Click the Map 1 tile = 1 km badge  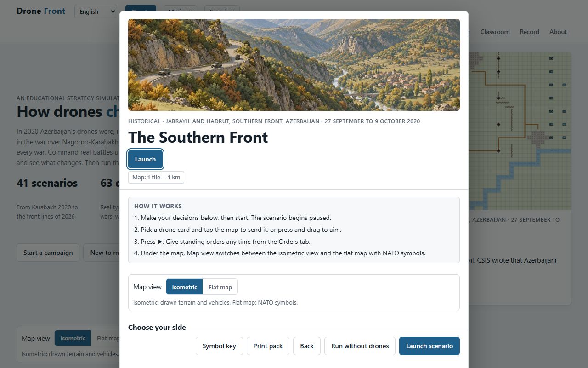click(156, 177)
